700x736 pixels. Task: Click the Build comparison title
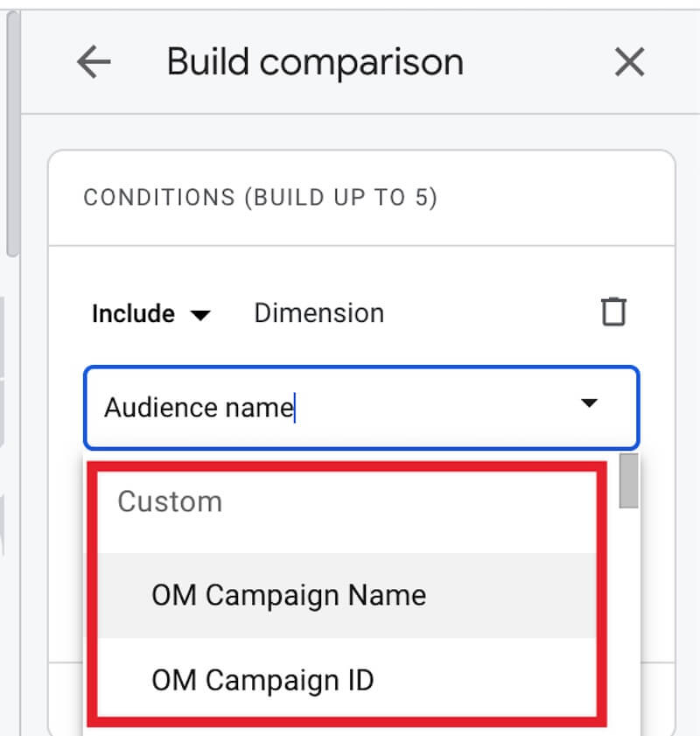(x=315, y=63)
